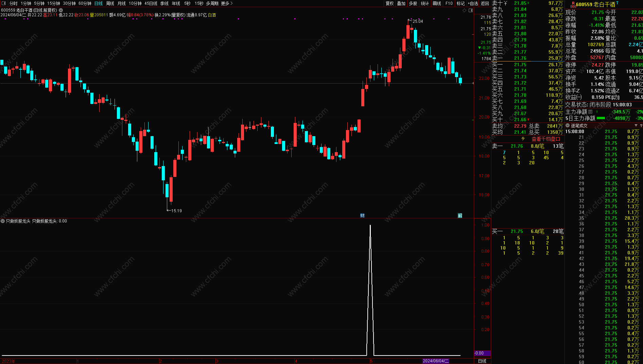Screen dimensions: 643x364
Task: Click the lightning bolt icon beside 查看千档盘口
Action: click(x=523, y=139)
